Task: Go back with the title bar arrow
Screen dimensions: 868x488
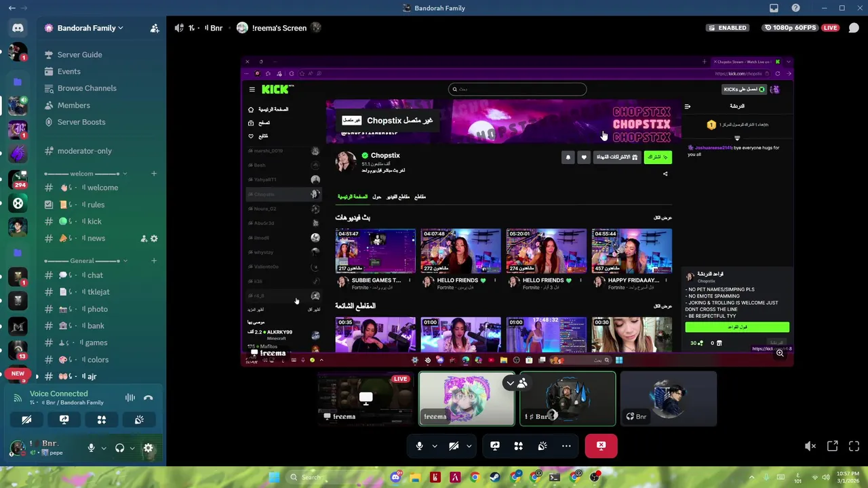Action: pos(12,8)
